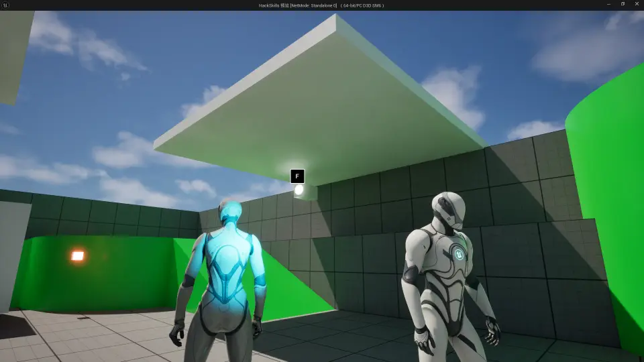Image resolution: width=644 pixels, height=362 pixels.
Task: Click the glowing white orb under the platform
Action: pyautogui.click(x=299, y=190)
